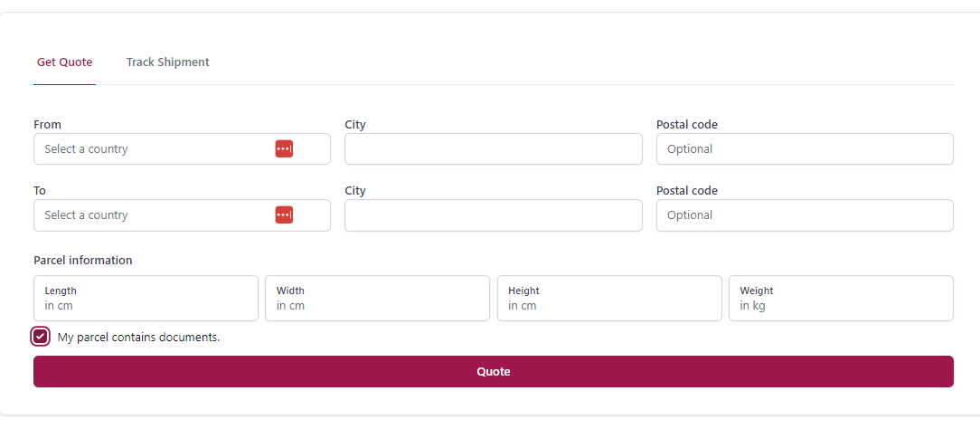This screenshot has height=429, width=980.
Task: Open the From country dropdown
Action: (182, 148)
